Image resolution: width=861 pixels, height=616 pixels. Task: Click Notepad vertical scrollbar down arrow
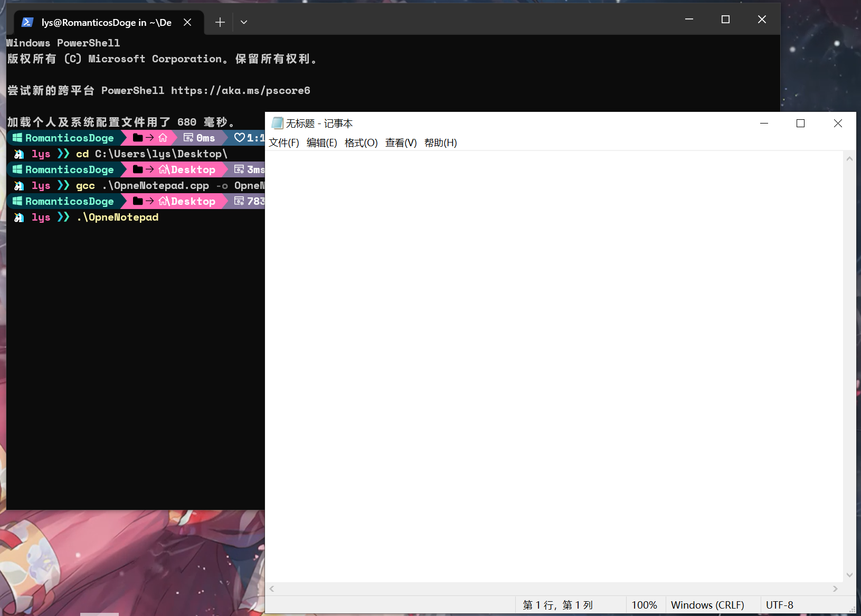click(x=849, y=575)
